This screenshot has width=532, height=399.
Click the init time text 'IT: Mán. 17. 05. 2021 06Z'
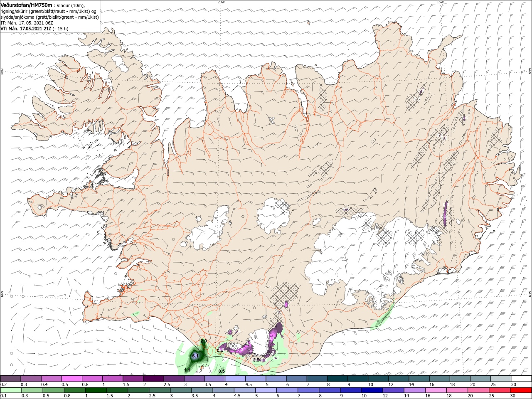[27, 23]
